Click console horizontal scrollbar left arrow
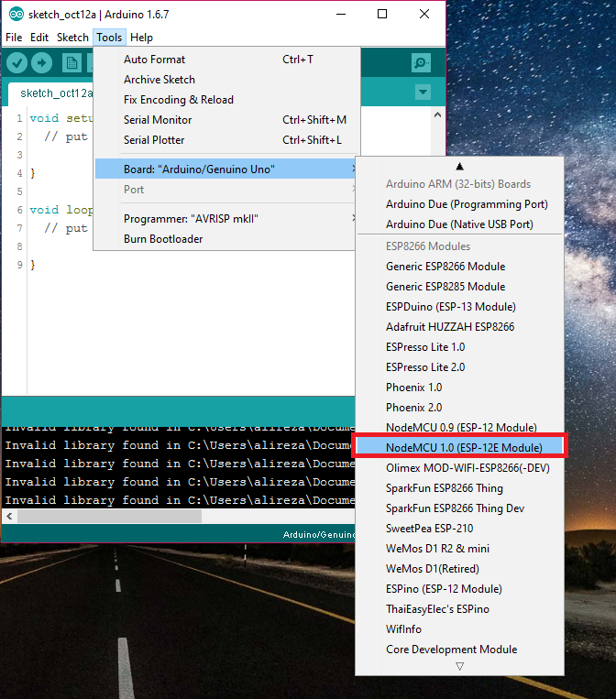616x699 pixels. (9, 517)
